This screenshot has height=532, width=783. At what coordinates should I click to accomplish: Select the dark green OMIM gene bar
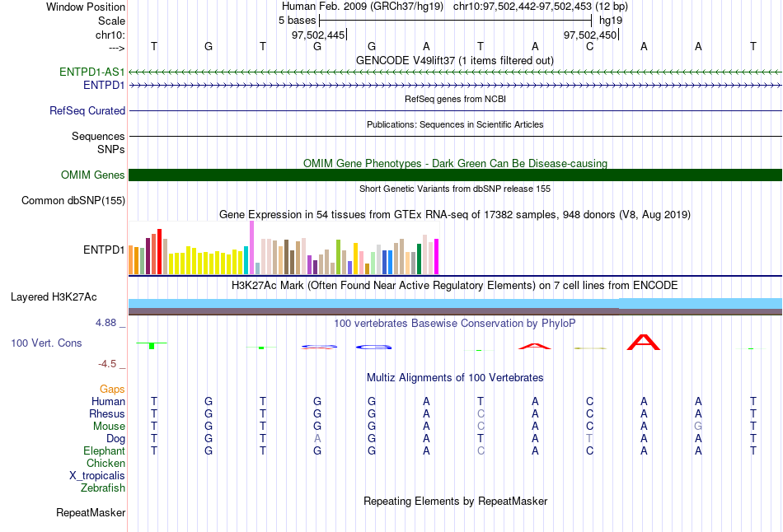pos(456,175)
